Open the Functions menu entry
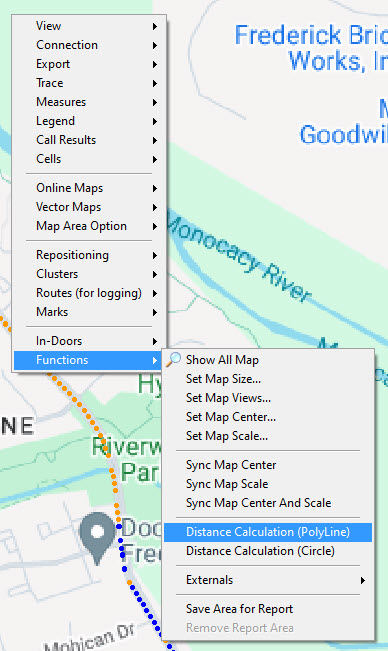 point(90,360)
